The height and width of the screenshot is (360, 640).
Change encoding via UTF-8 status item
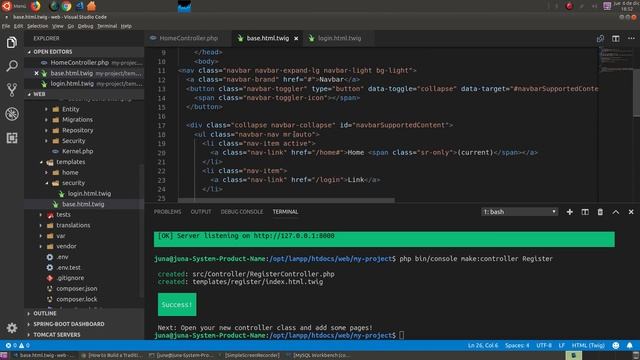(544, 345)
